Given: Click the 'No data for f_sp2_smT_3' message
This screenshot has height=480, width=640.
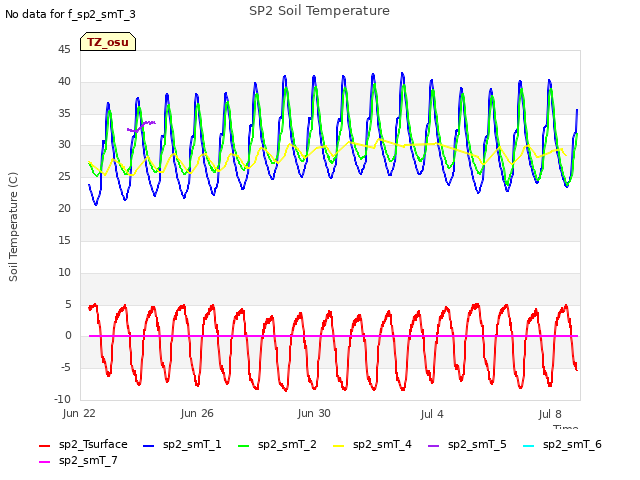Looking at the screenshot, I should point(70,14).
